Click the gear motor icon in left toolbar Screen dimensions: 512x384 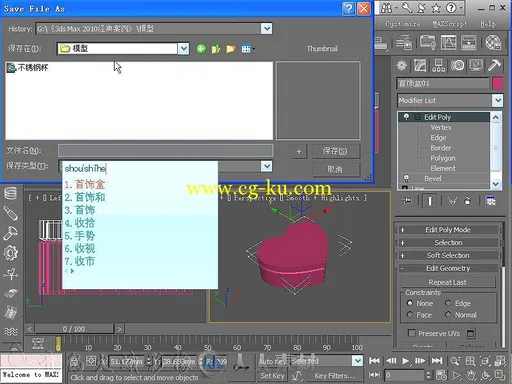(x=10, y=253)
